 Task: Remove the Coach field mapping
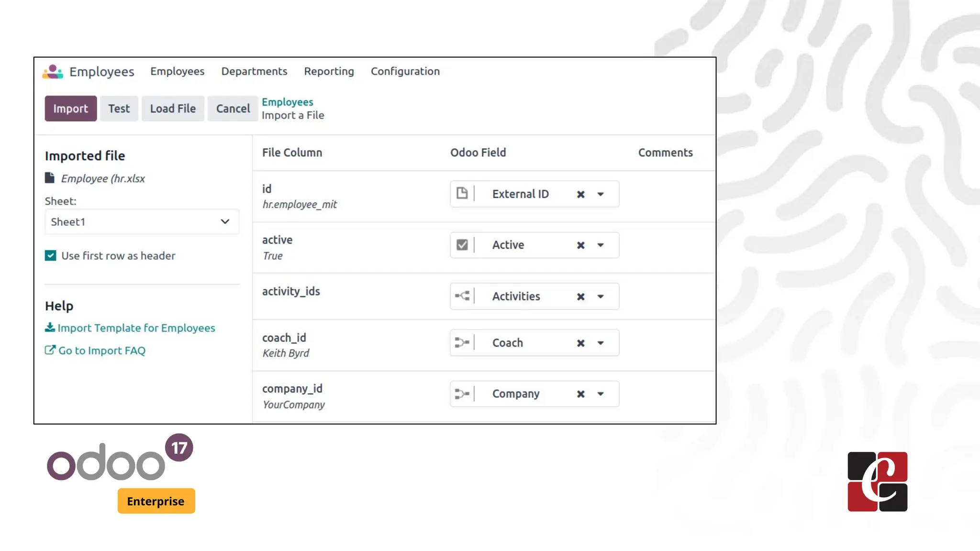coord(580,343)
